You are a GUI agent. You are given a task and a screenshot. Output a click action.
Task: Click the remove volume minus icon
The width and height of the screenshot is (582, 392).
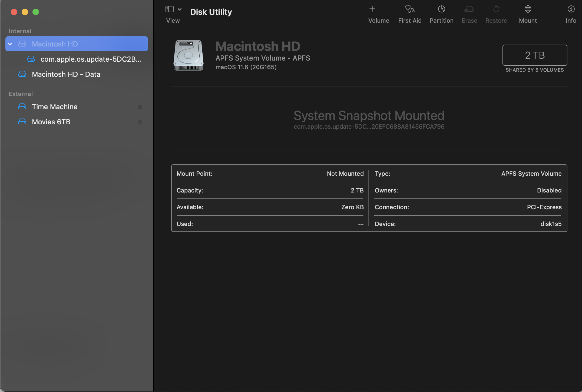coord(386,9)
